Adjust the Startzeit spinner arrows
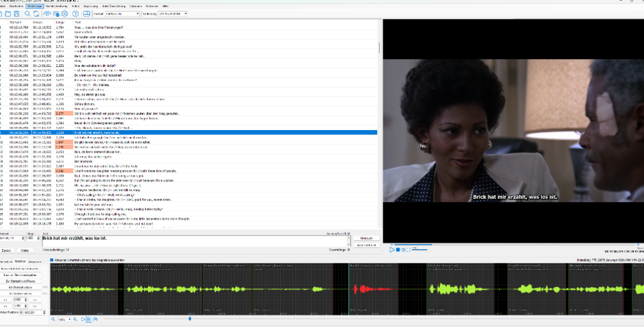 23,238
